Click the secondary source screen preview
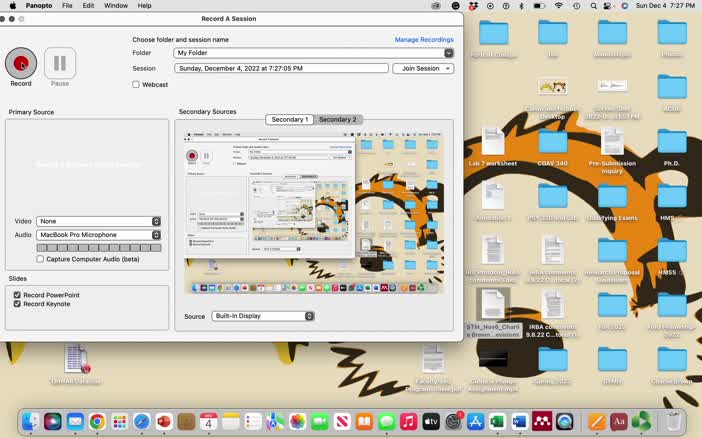The height and width of the screenshot is (438, 702). (x=314, y=212)
